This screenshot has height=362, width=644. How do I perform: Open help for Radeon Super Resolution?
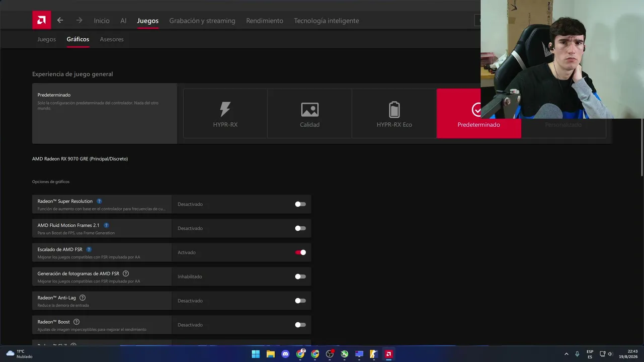(x=99, y=201)
